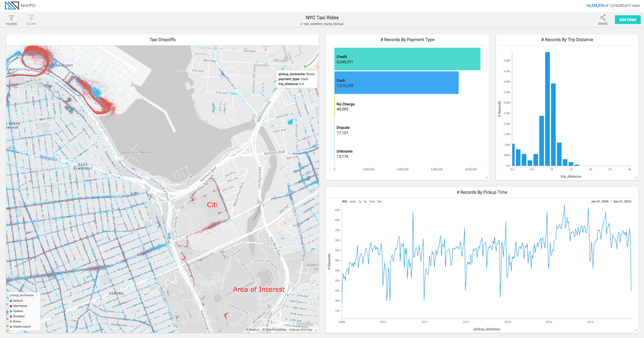
Task: Click the # Records By Trip Distance title
Action: click(567, 39)
